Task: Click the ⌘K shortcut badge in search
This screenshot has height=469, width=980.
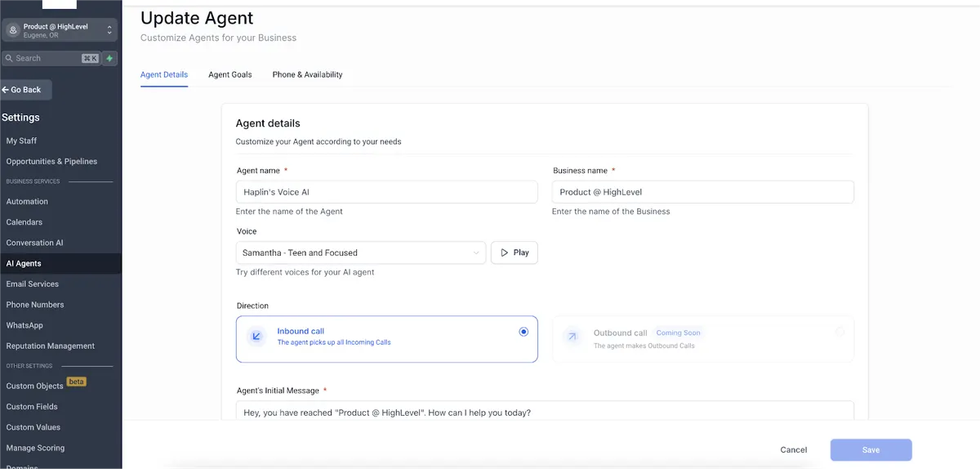Action: pos(90,58)
